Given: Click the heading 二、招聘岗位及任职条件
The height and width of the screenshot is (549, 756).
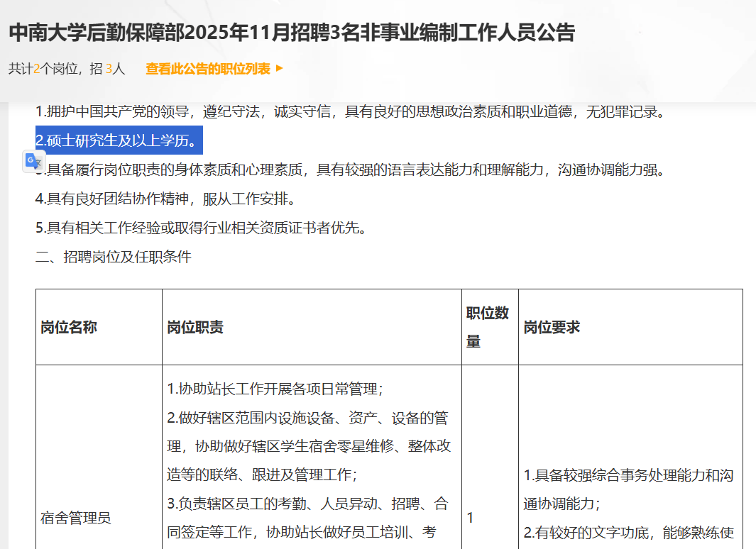Looking at the screenshot, I should click(x=114, y=257).
